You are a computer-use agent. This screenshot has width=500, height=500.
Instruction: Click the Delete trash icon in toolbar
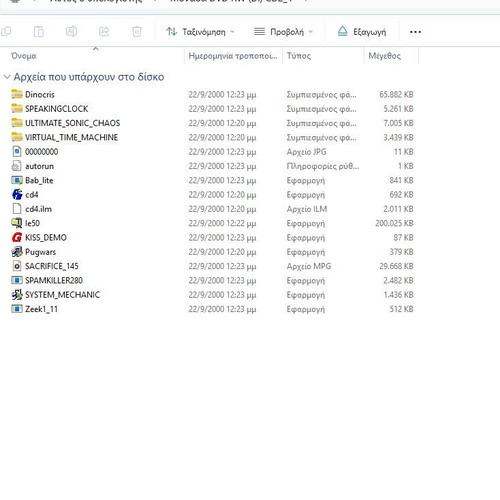coord(137,32)
